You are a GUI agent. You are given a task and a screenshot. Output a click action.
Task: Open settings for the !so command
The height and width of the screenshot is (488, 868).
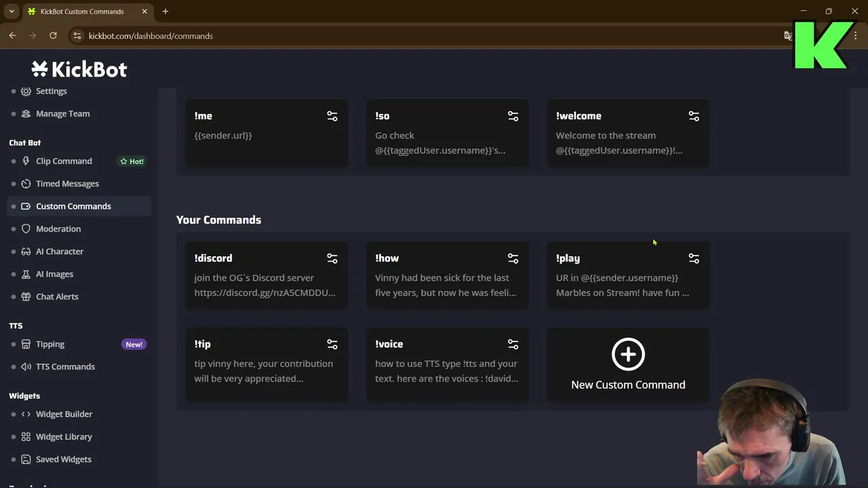(513, 116)
